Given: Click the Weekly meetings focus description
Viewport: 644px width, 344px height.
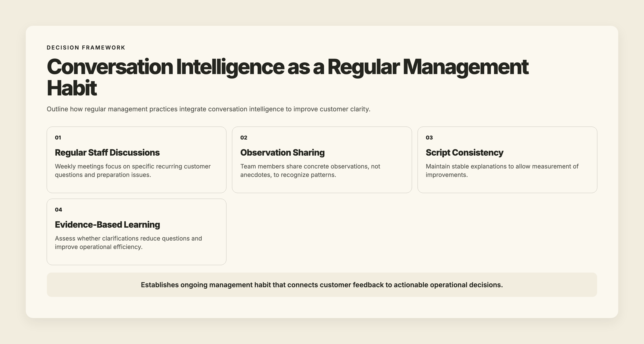Looking at the screenshot, I should (133, 170).
